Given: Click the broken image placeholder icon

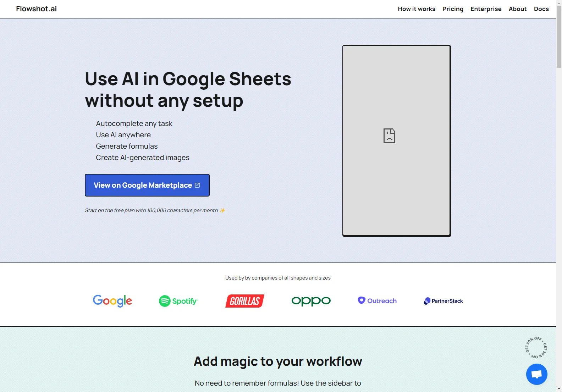Looking at the screenshot, I should pyautogui.click(x=389, y=136).
